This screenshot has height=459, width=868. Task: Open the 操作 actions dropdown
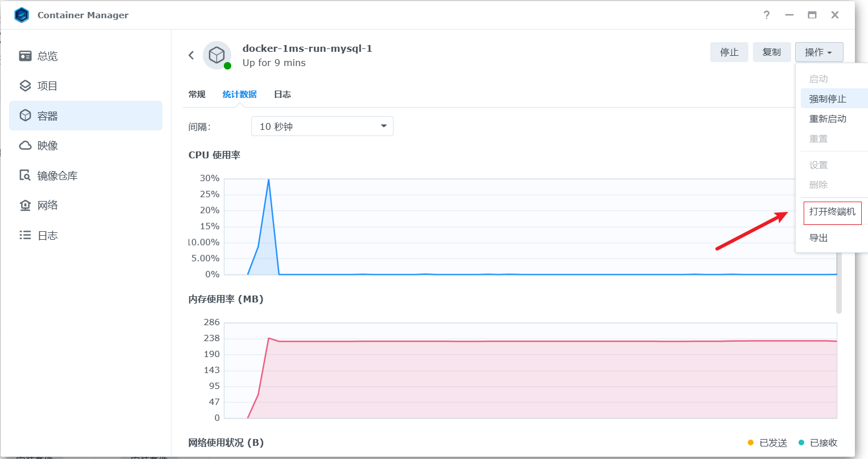(818, 52)
